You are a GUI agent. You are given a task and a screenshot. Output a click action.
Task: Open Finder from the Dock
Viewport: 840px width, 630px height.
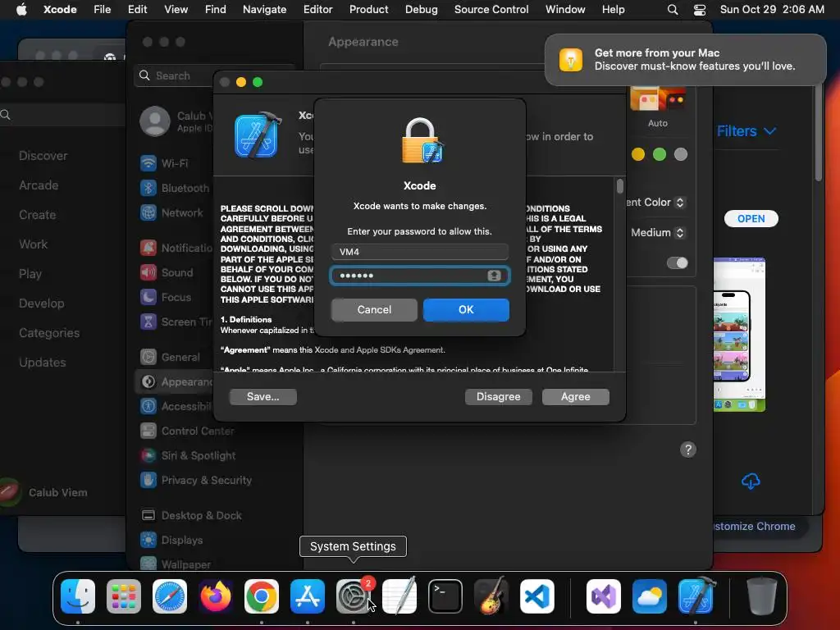(78, 596)
